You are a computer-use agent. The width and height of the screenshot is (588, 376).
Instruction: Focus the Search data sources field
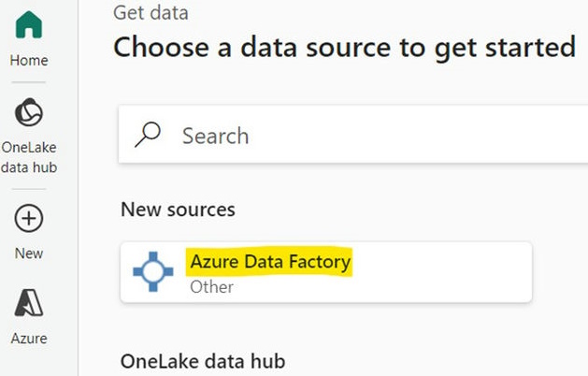(x=353, y=135)
